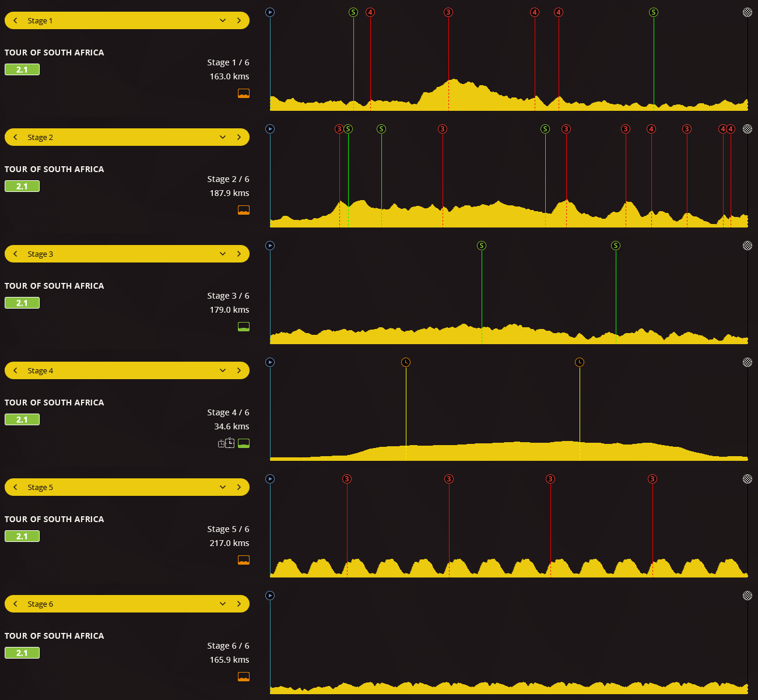Click second time check marker on Stage 4
Viewport: 758px width, 700px height.
[x=580, y=362]
